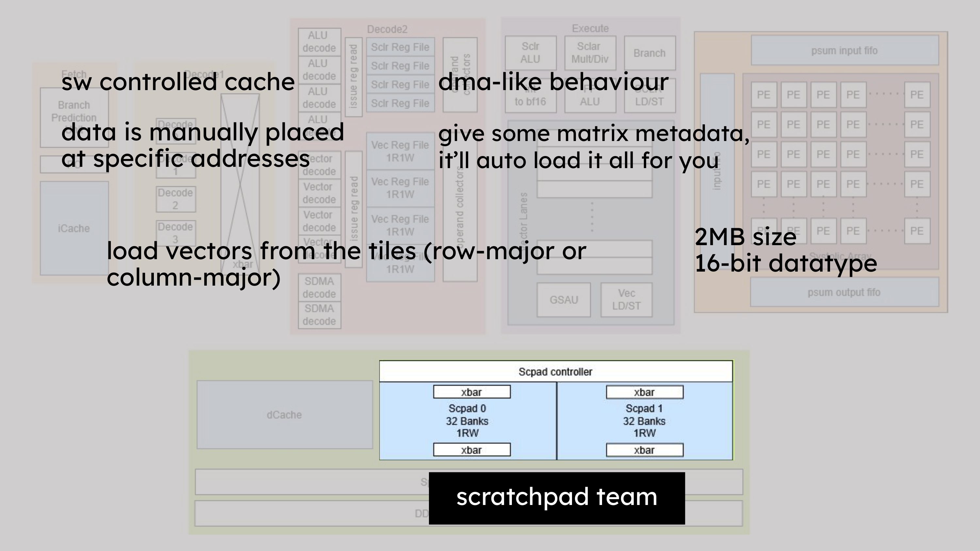The image size is (980, 551).
Task: Click the psum output fifo block
Action: pos(844,292)
